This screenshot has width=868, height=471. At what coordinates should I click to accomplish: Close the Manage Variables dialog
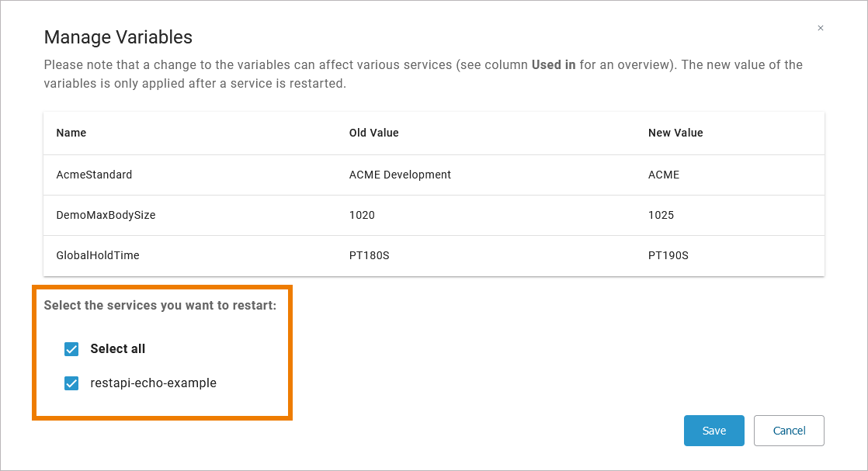pos(821,28)
